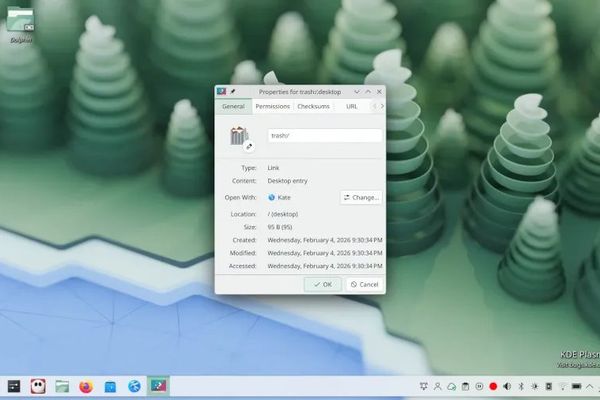
Task: Open the window menu icon in titlebar
Action: coord(221,91)
